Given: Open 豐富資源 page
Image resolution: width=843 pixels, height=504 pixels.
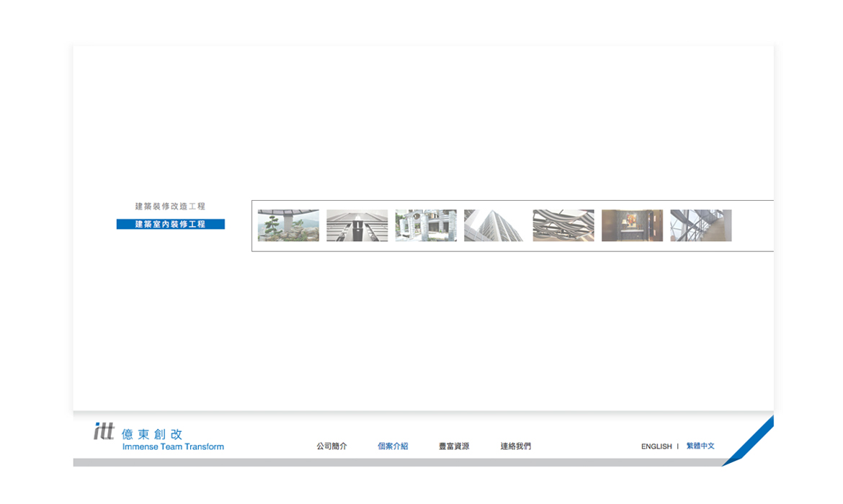Looking at the screenshot, I should tap(454, 446).
